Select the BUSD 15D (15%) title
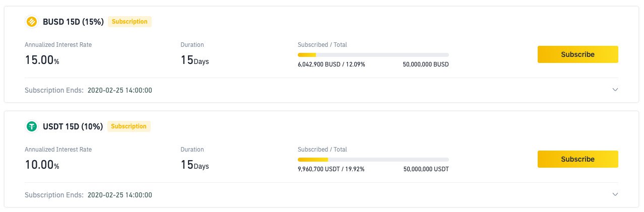Screen dimensions: 644x212 pos(73,22)
